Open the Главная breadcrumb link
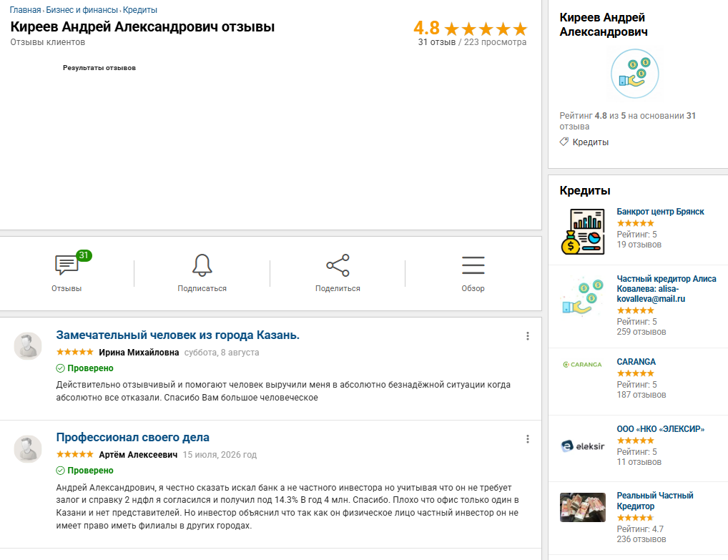The height and width of the screenshot is (560, 728). pyautogui.click(x=25, y=10)
